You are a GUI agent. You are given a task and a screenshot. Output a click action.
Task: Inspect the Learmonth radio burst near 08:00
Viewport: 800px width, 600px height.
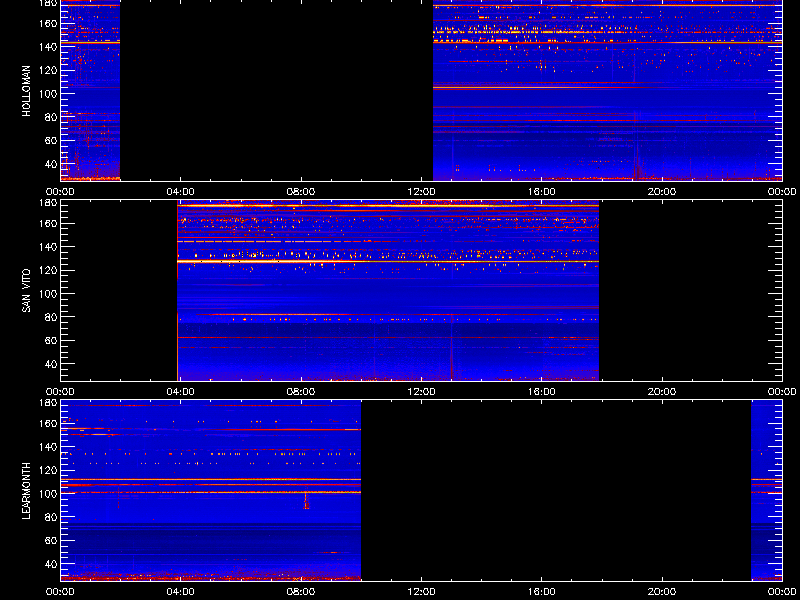[x=306, y=501]
